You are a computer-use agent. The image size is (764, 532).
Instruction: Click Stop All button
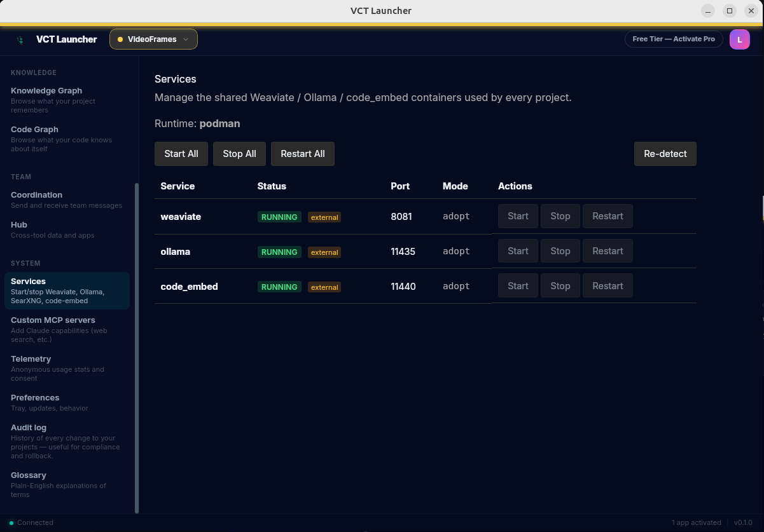(239, 154)
